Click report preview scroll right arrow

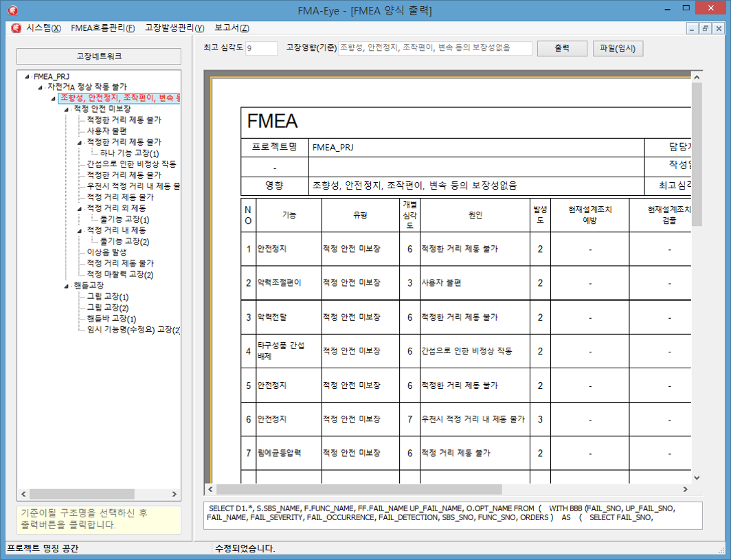point(686,489)
